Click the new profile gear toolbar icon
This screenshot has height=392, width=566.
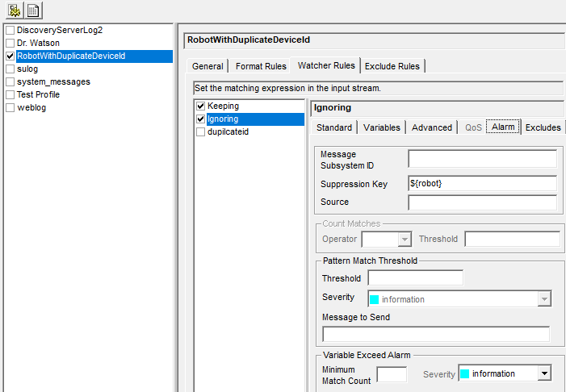click(15, 10)
